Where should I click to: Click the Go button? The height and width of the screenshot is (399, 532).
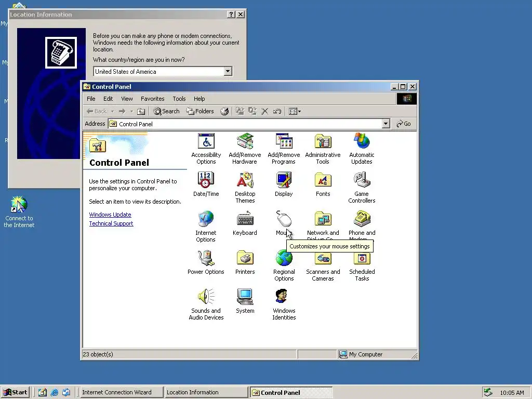404,124
